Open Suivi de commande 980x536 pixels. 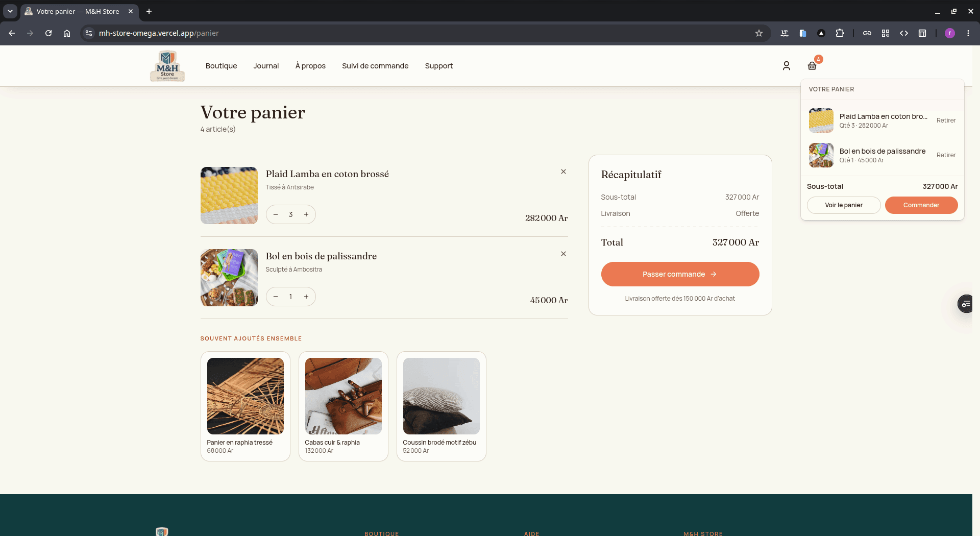375,66
